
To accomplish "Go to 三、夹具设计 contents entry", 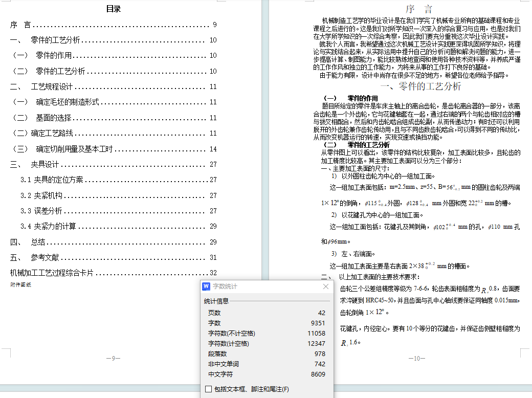I will pos(114,164).
